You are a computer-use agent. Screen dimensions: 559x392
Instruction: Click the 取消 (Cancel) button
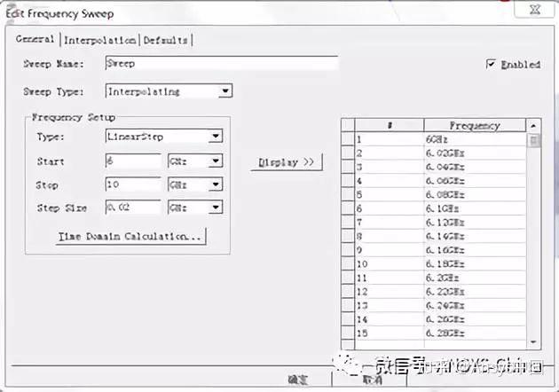(x=372, y=380)
